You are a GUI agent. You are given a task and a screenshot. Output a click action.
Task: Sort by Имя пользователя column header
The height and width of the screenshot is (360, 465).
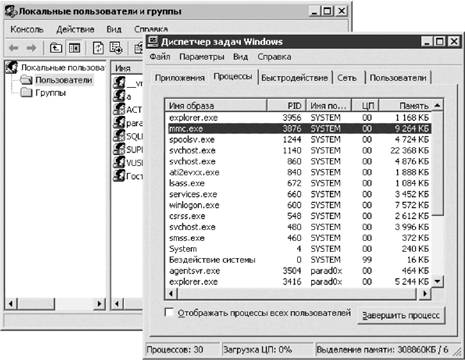328,106
